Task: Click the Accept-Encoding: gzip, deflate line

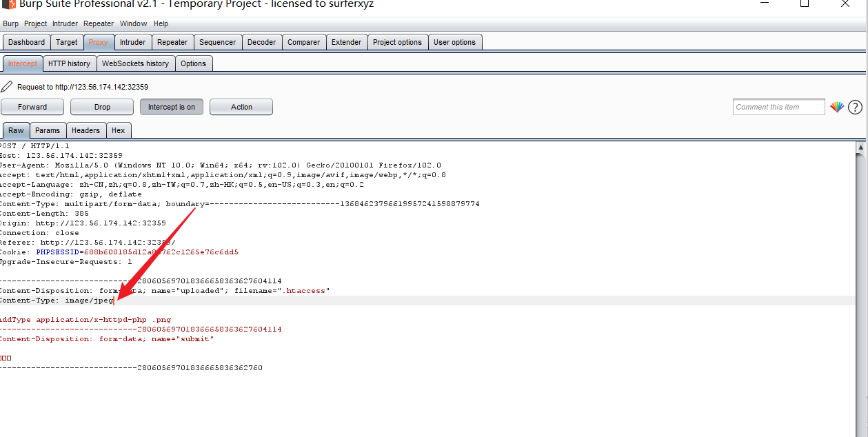Action: [x=70, y=194]
